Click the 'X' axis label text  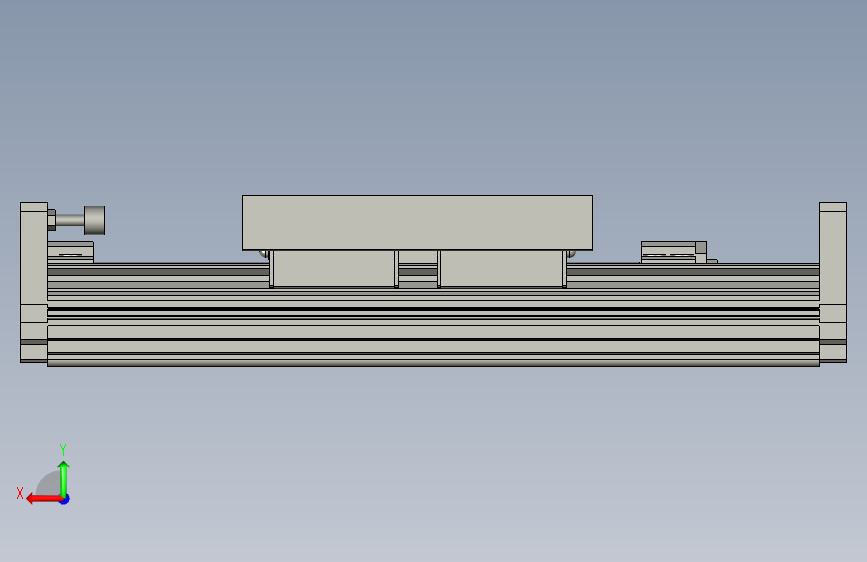[20, 493]
